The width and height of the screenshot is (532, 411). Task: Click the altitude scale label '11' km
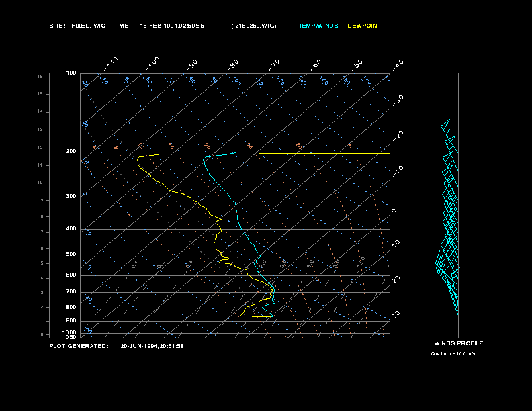point(40,165)
